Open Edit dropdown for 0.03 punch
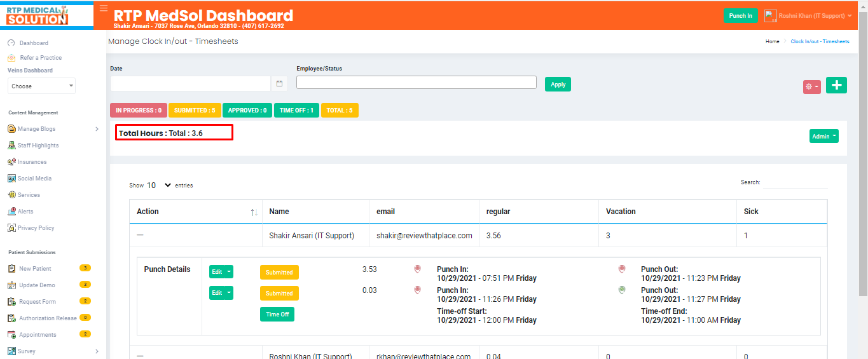This screenshot has height=359, width=868. [221, 293]
